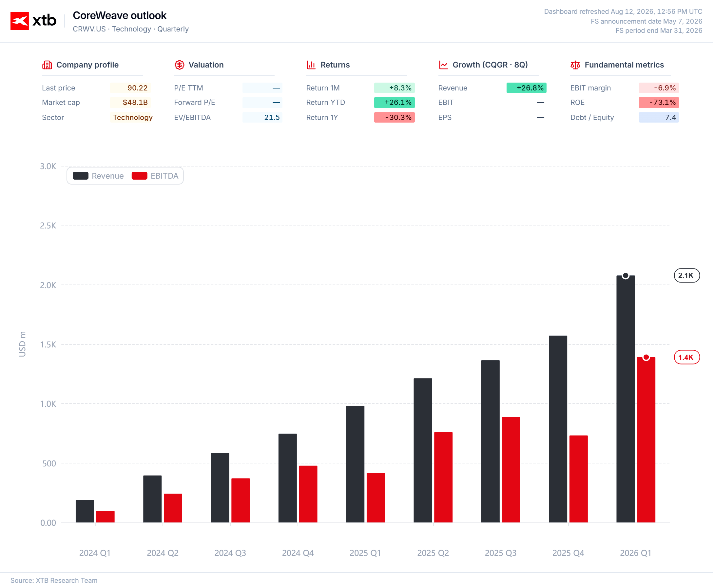The height and width of the screenshot is (588, 713).
Task: Toggle the EBITDA series in the legend
Action: 155,176
